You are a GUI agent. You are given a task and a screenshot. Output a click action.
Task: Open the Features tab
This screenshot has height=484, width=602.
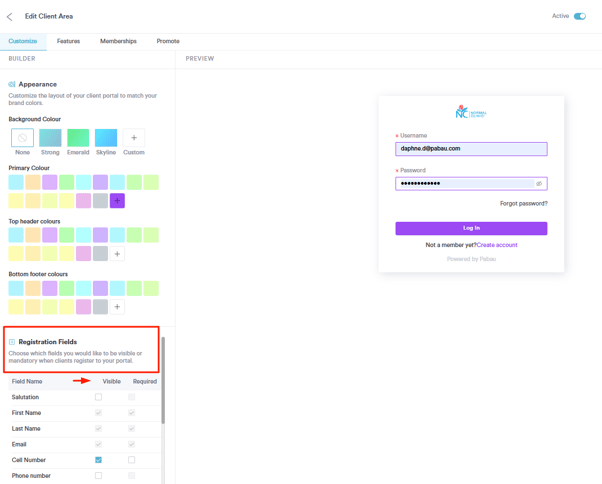pyautogui.click(x=68, y=41)
